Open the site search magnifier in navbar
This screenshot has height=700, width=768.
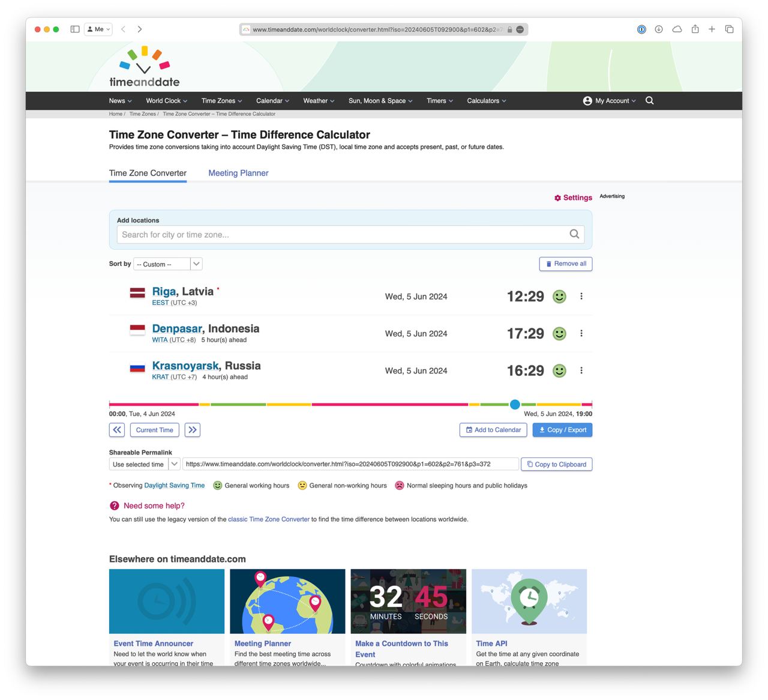[x=650, y=101]
